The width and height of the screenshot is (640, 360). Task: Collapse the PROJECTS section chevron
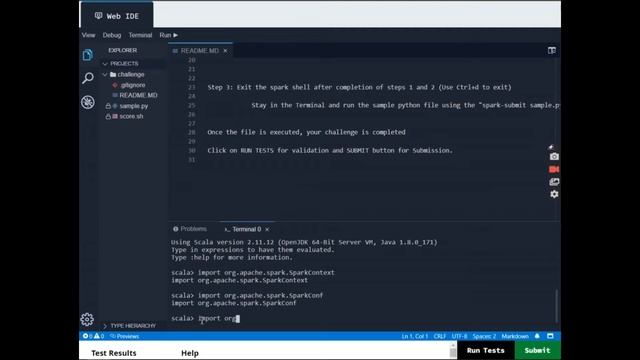(105, 64)
